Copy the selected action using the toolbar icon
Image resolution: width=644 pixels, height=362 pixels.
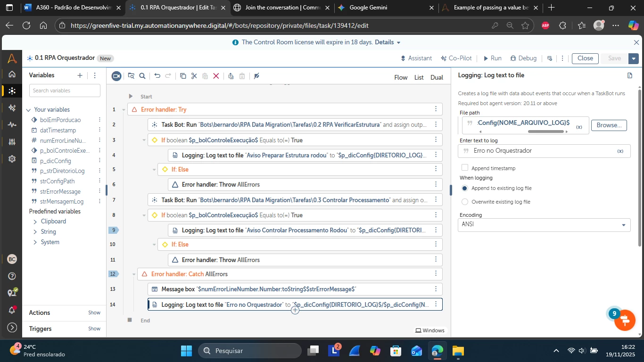pyautogui.click(x=183, y=76)
